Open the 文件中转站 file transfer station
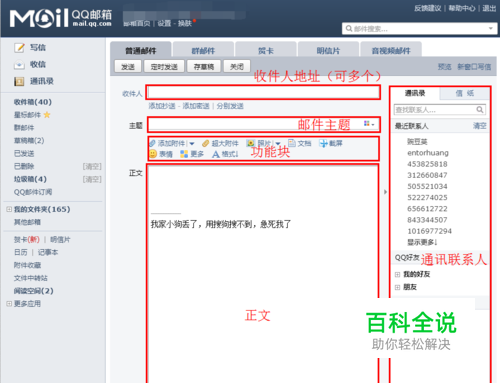The height and width of the screenshot is (383, 500). (30, 278)
